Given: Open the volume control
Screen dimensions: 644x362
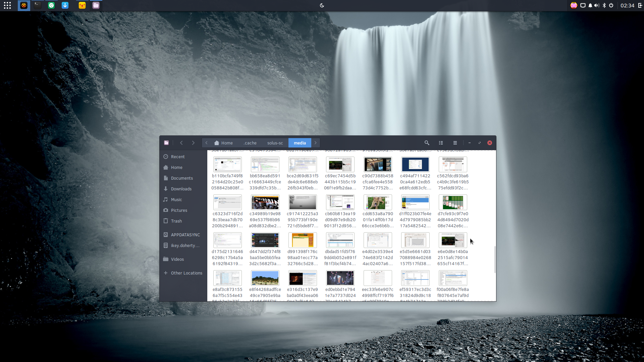Looking at the screenshot, I should tap(597, 5).
